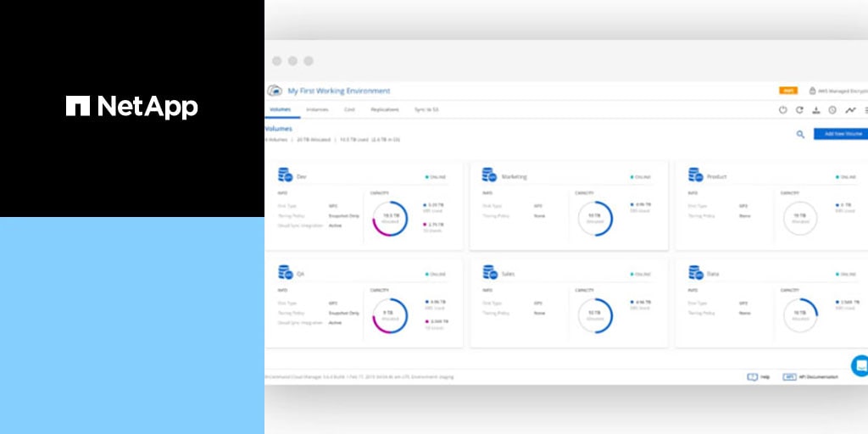Click the Marketing volume database icon
This screenshot has height=434, width=868.
point(489,175)
